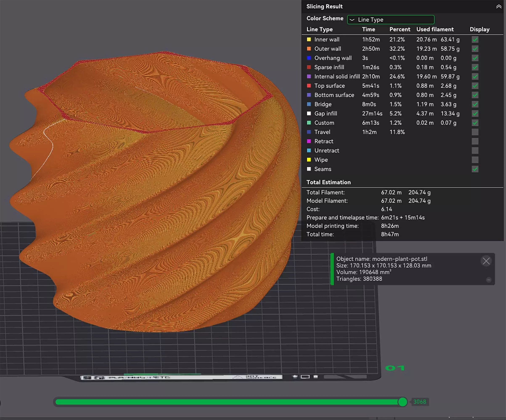Image resolution: width=506 pixels, height=420 pixels.
Task: Toggle Bridge display checkbox
Action: click(x=475, y=104)
